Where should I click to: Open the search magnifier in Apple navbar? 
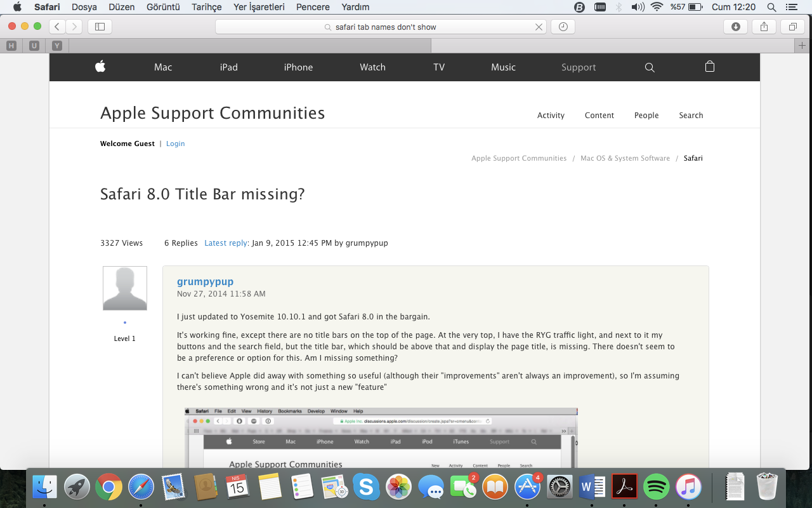click(650, 67)
